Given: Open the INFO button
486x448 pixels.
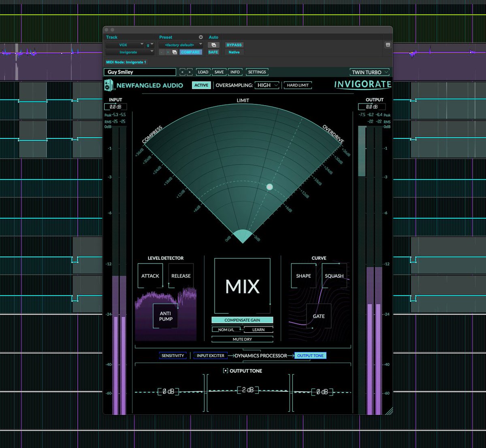Looking at the screenshot, I should click(235, 72).
